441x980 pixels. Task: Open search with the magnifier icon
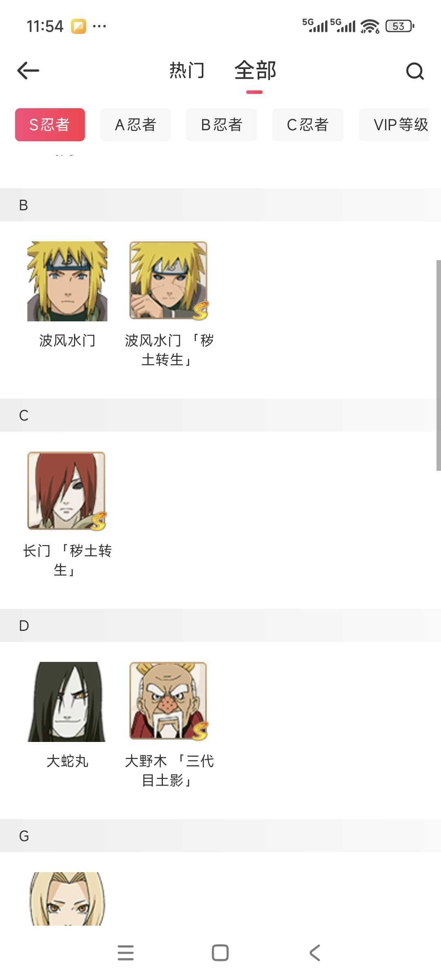[414, 71]
